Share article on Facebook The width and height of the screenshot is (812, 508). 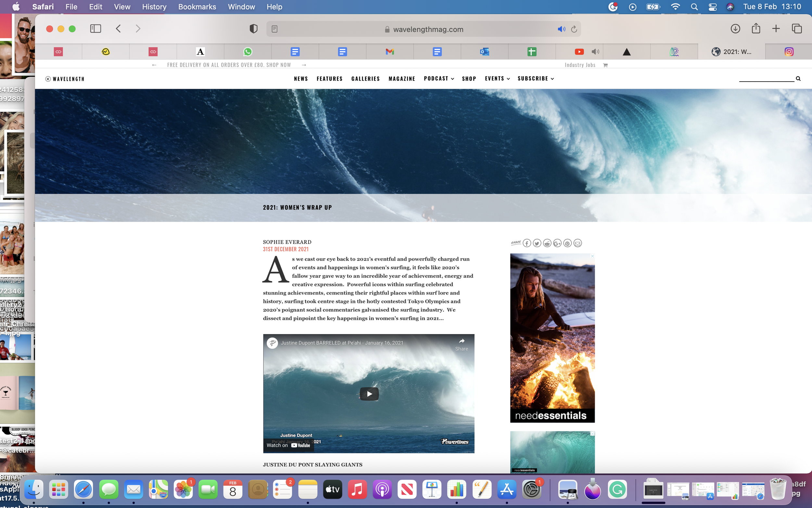click(x=527, y=243)
